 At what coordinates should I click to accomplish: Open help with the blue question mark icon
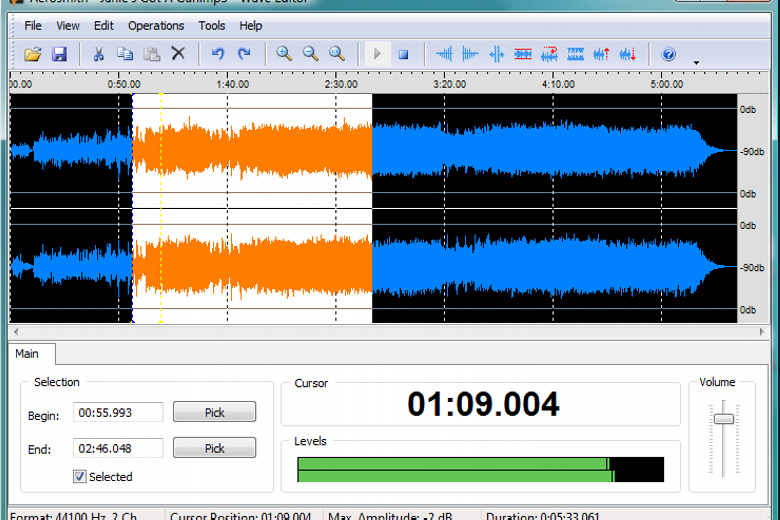pyautogui.click(x=669, y=54)
